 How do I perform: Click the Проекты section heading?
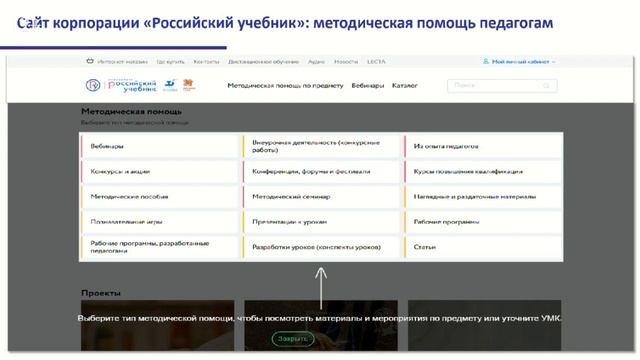pyautogui.click(x=101, y=293)
